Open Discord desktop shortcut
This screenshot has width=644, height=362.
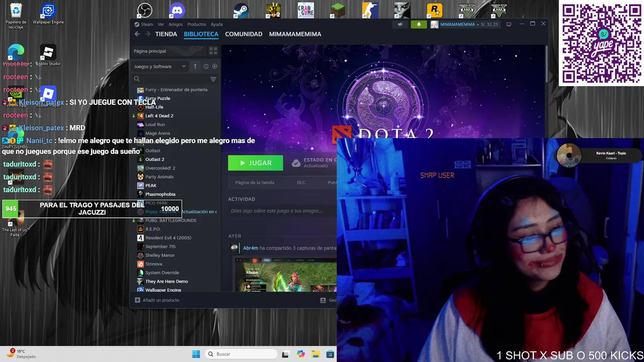[177, 10]
